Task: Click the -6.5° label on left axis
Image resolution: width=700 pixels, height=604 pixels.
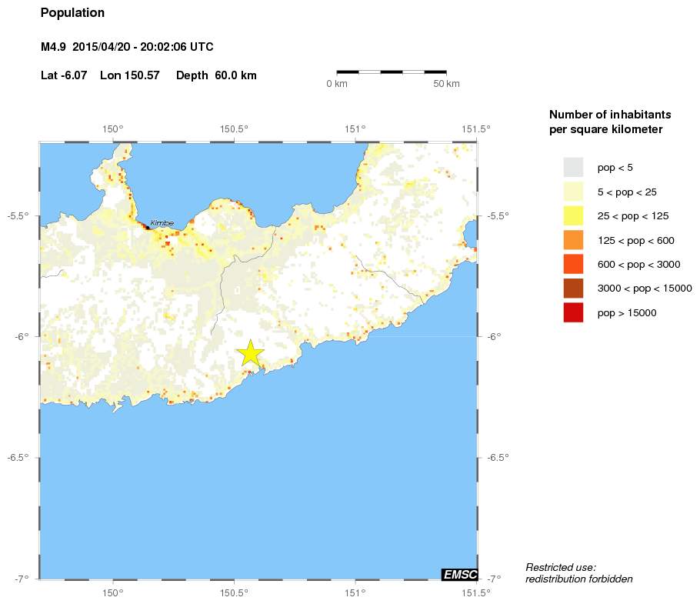Action: [18, 458]
